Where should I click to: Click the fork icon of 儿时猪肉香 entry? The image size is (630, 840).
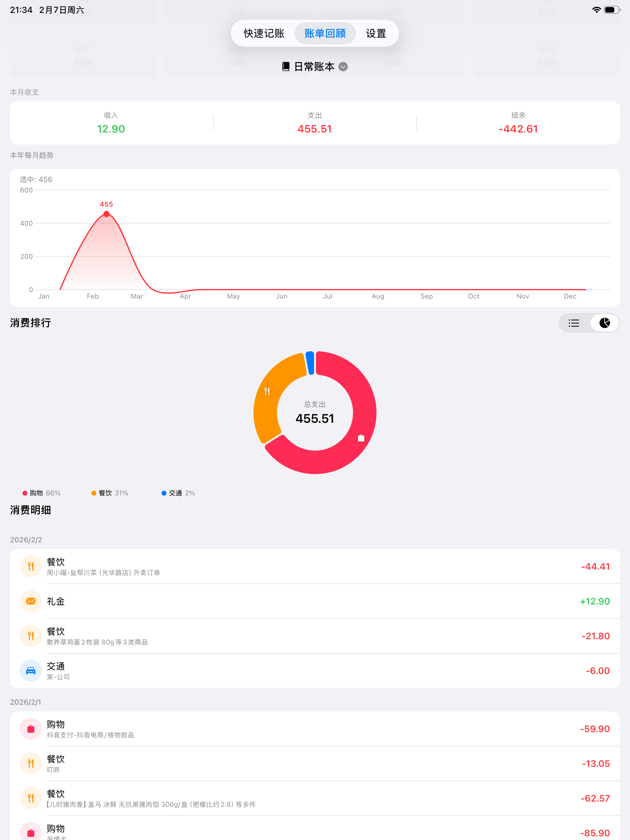coord(31,798)
